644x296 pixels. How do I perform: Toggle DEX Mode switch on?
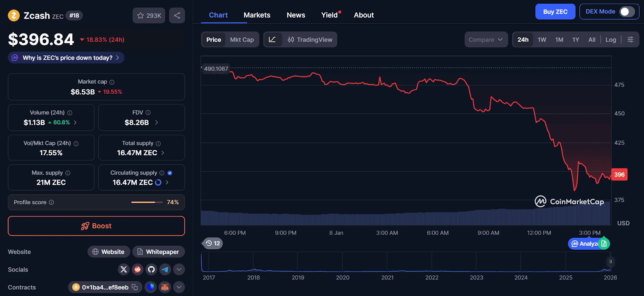tap(627, 12)
